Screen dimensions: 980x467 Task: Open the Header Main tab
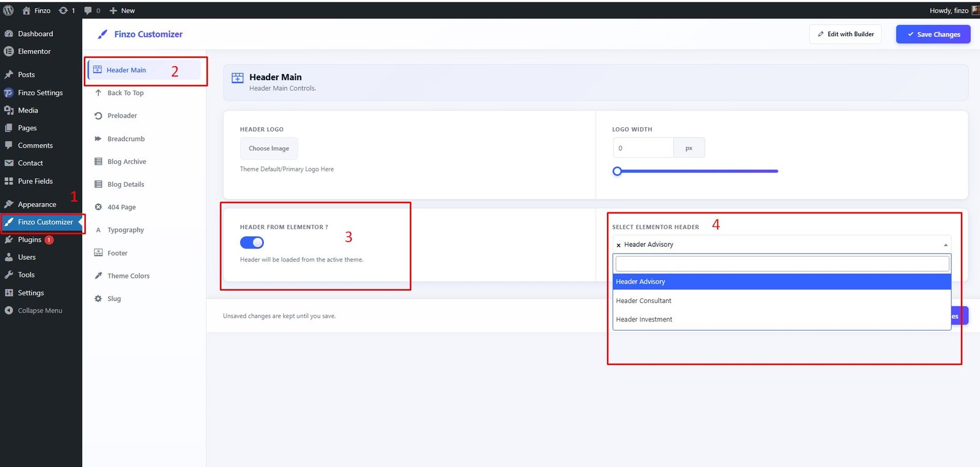tap(145, 70)
